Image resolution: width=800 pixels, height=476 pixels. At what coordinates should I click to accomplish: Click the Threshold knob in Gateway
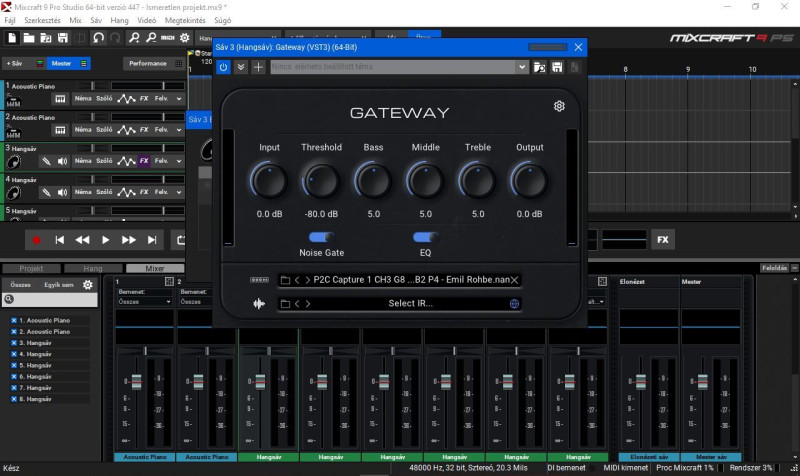[321, 181]
